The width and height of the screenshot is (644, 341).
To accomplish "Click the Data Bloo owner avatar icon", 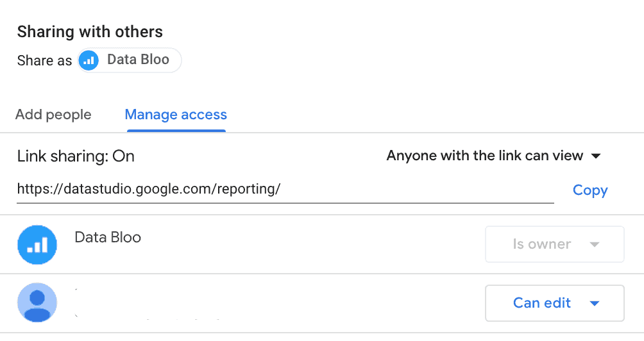I will (37, 245).
